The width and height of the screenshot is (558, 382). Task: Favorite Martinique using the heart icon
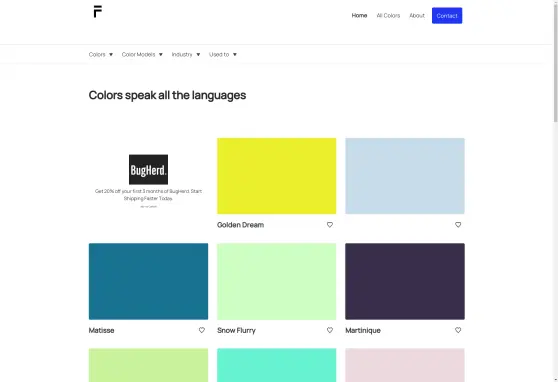(458, 330)
